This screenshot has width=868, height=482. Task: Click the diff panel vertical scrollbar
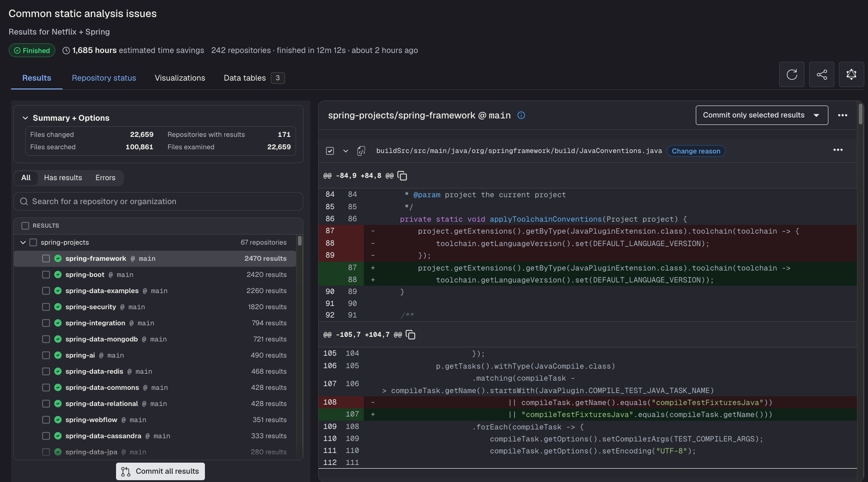click(860, 113)
